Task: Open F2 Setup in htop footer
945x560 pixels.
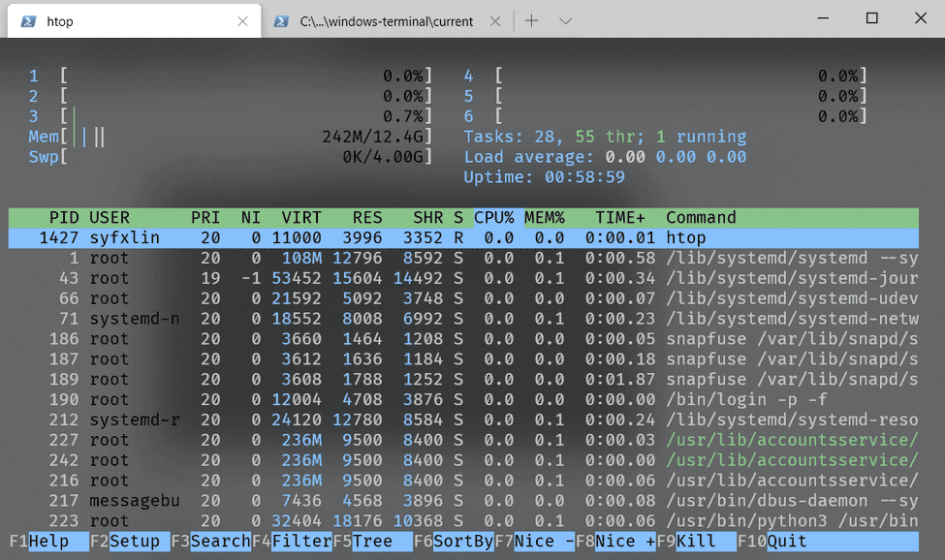Action: [134, 542]
